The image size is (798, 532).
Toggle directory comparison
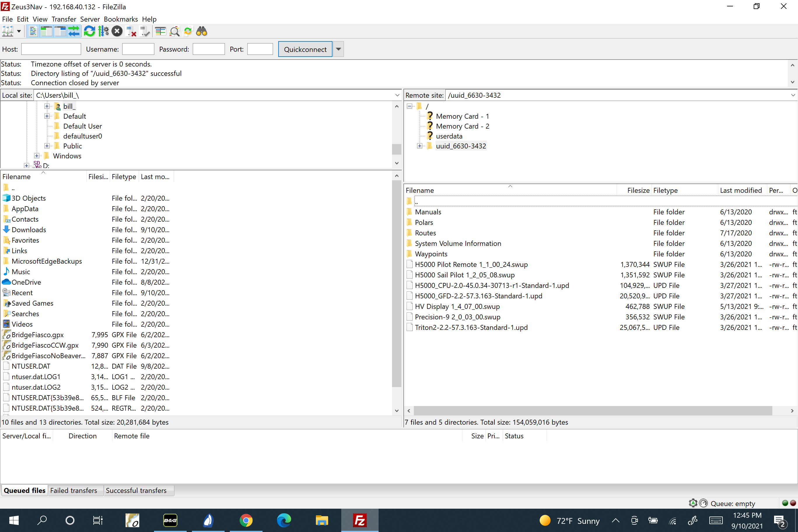pyautogui.click(x=174, y=32)
